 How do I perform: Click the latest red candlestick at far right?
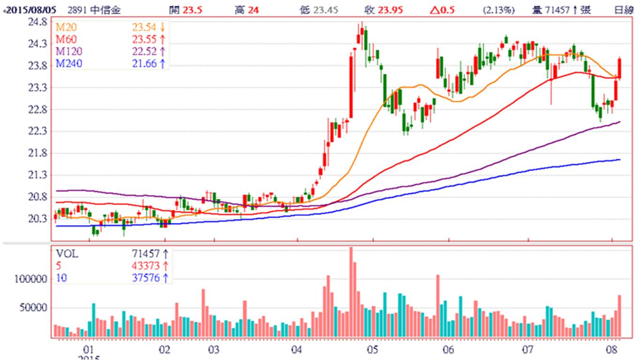(620, 69)
